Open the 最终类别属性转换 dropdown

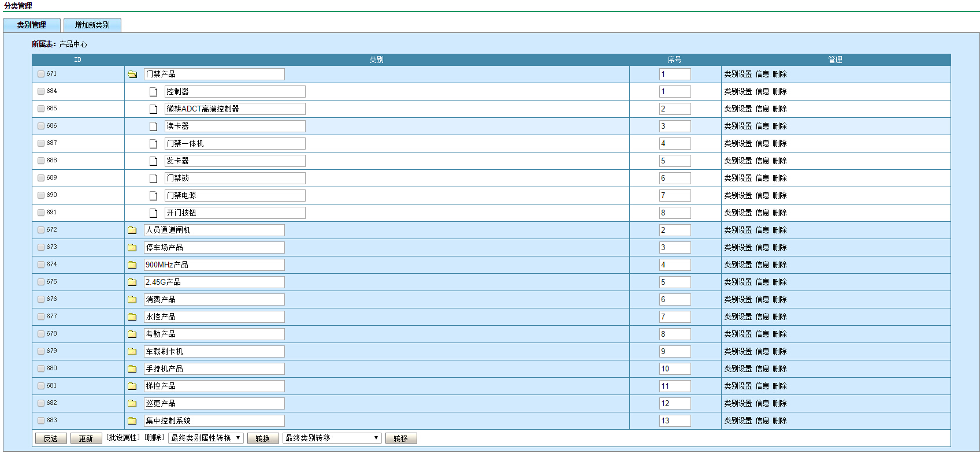[x=206, y=438]
